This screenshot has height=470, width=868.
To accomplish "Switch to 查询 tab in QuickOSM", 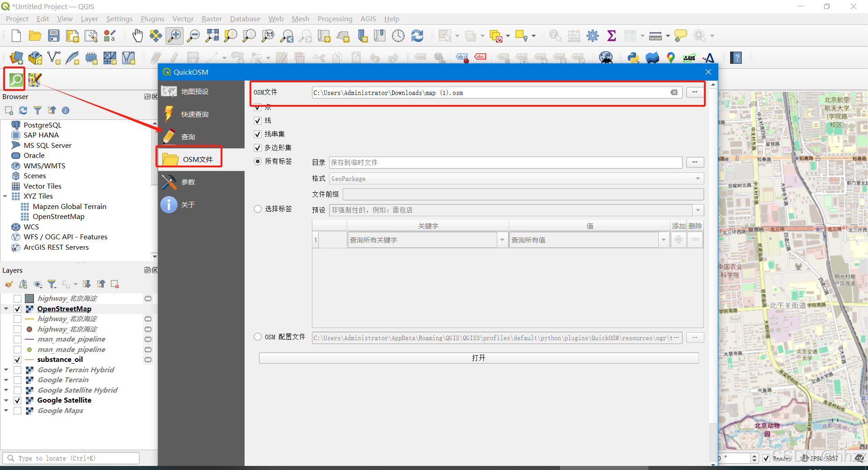I will click(x=201, y=137).
